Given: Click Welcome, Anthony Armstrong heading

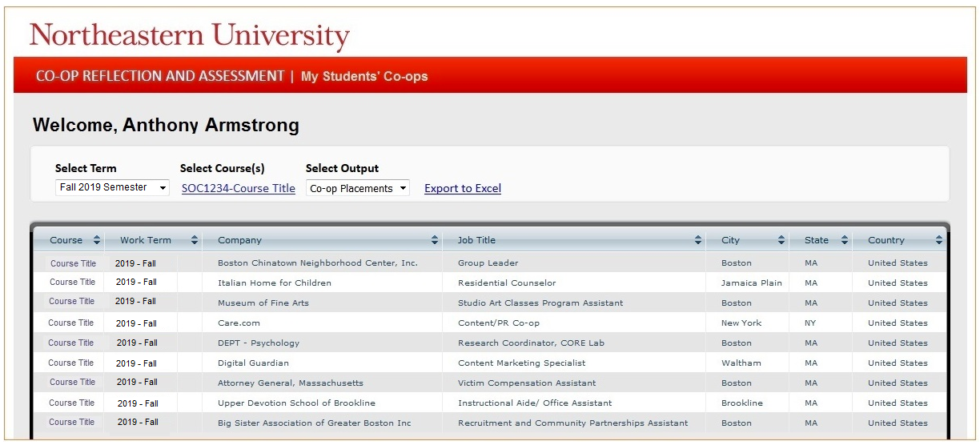Looking at the screenshot, I should coord(166,125).
